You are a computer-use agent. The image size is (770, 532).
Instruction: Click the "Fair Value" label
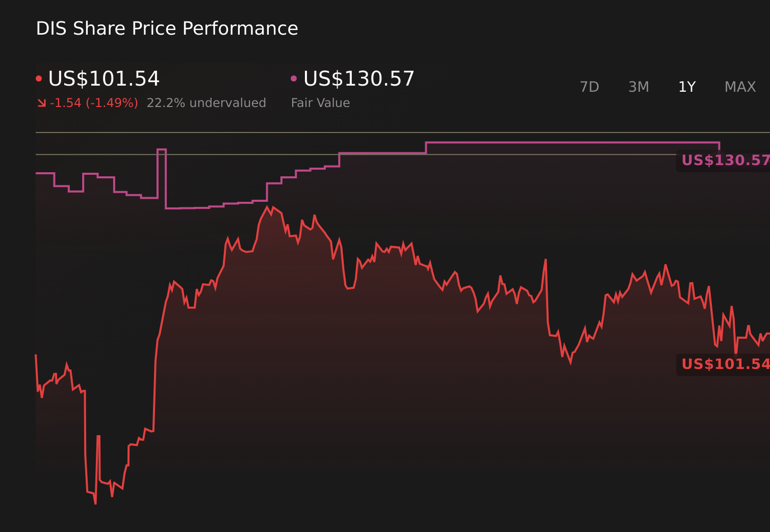click(320, 103)
